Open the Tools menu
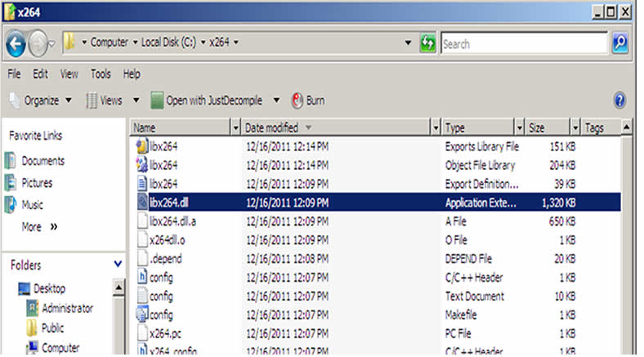This screenshot has width=644, height=357. coord(101,74)
